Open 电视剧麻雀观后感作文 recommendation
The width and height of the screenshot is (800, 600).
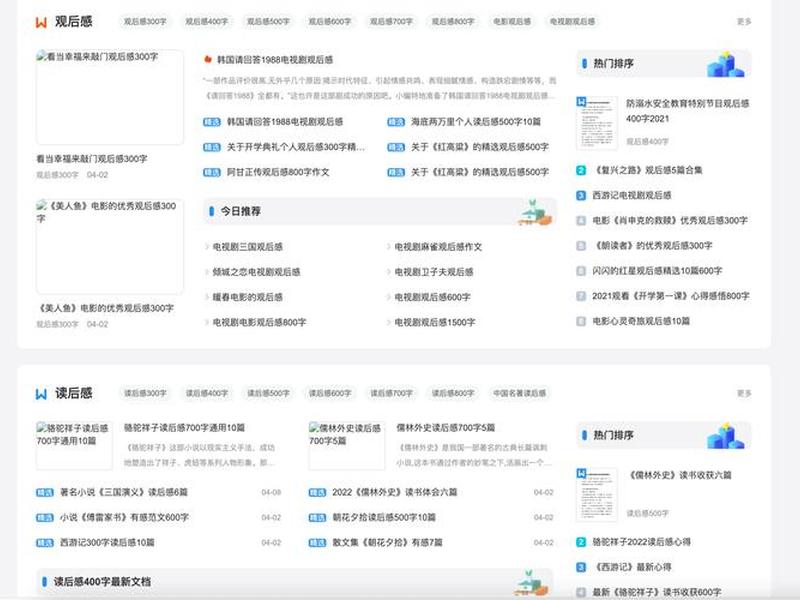(x=438, y=247)
